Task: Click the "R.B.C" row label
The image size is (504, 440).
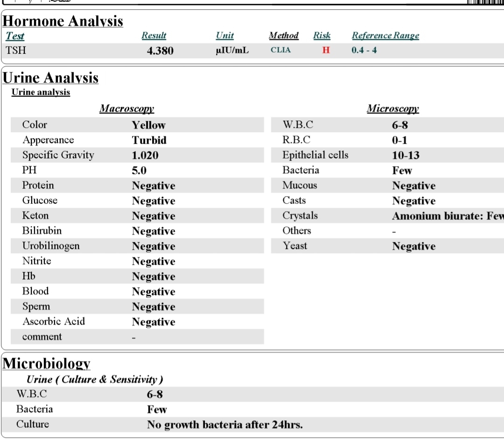Action: tap(296, 140)
